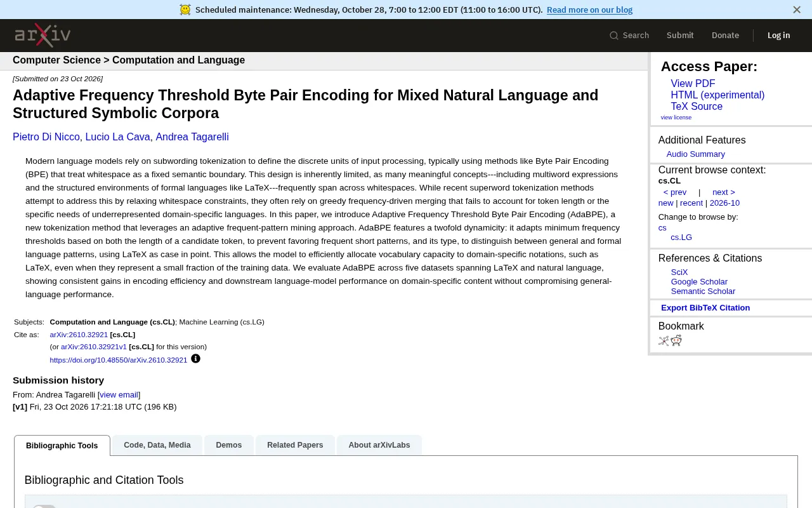Bookmark paper with BibSonomy icon
The width and height of the screenshot is (812, 508).
[x=664, y=340]
